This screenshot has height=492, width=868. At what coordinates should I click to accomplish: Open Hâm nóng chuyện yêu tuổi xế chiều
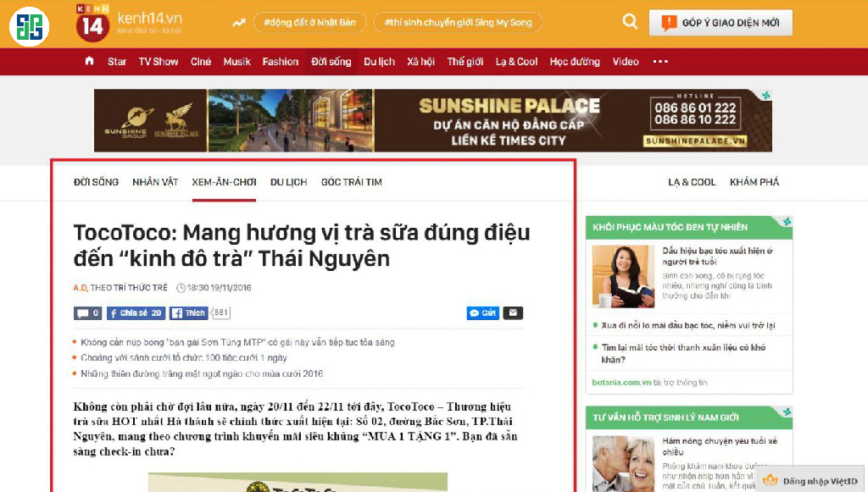[720, 446]
